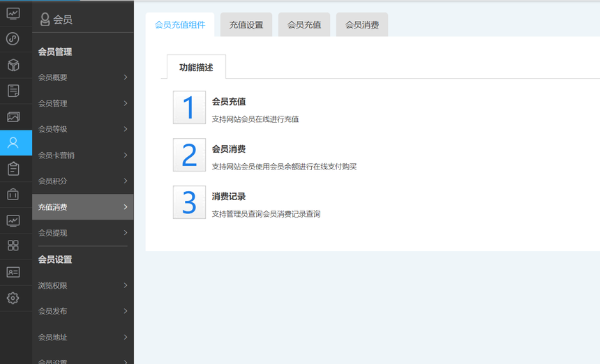
Task: Open the 会员卡营销 sidebar menu item
Action: [82, 156]
